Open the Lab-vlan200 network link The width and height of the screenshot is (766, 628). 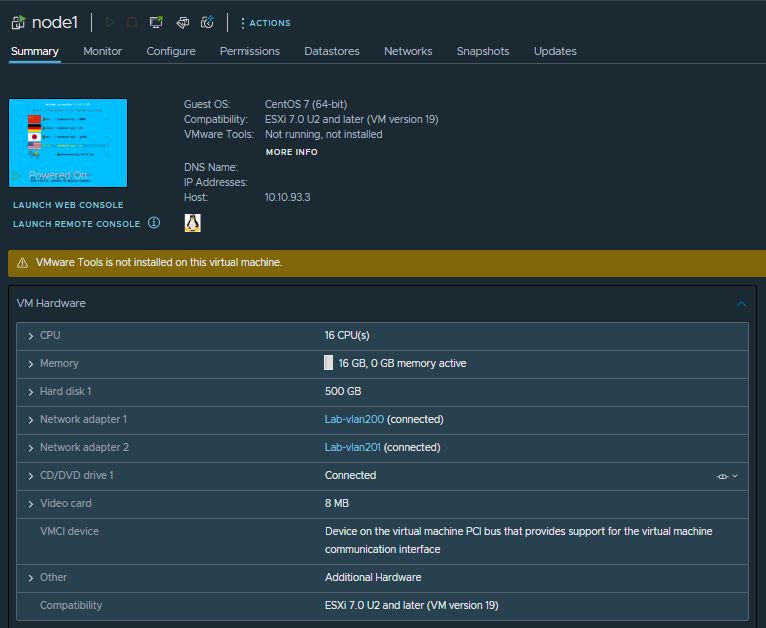[354, 420]
